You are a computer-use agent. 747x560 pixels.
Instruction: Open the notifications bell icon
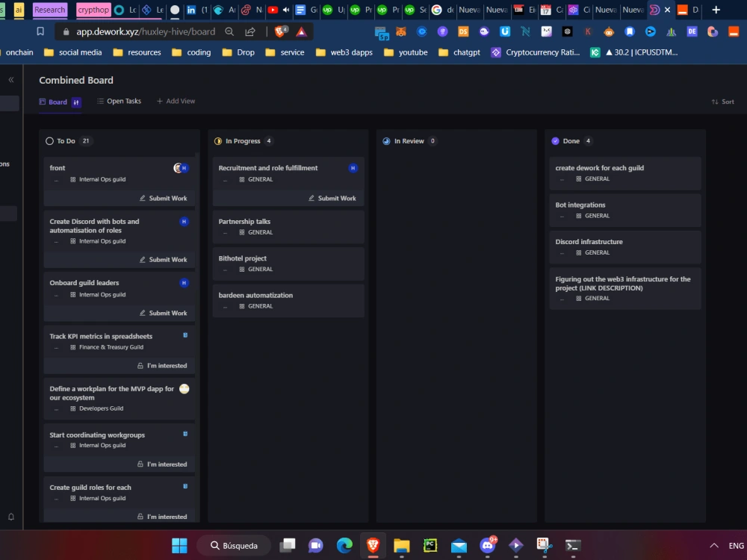click(11, 517)
